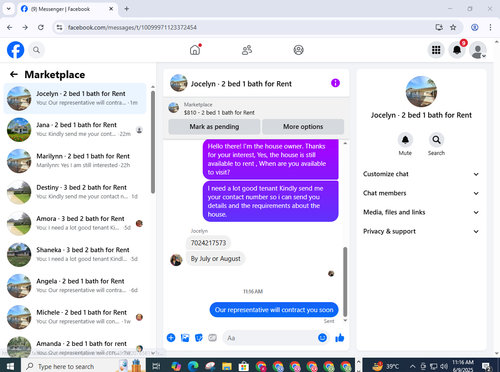The image size is (500, 372).
Task: Open a new browser tab
Action: click(x=127, y=9)
